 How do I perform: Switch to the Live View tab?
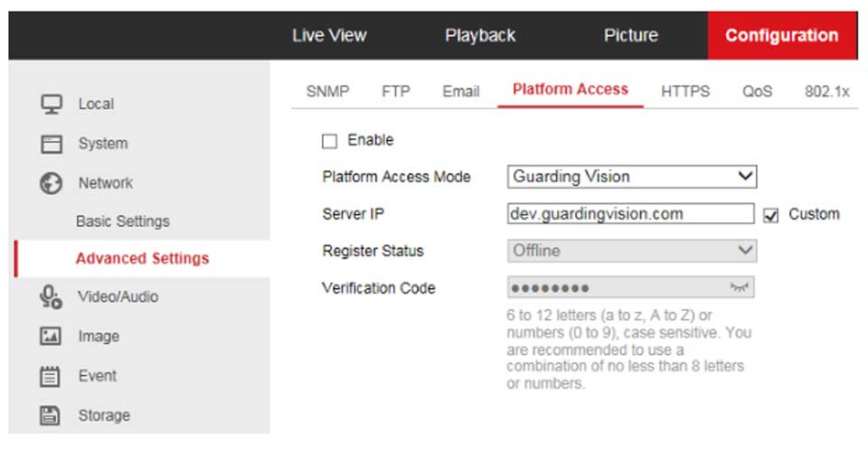[x=329, y=36]
